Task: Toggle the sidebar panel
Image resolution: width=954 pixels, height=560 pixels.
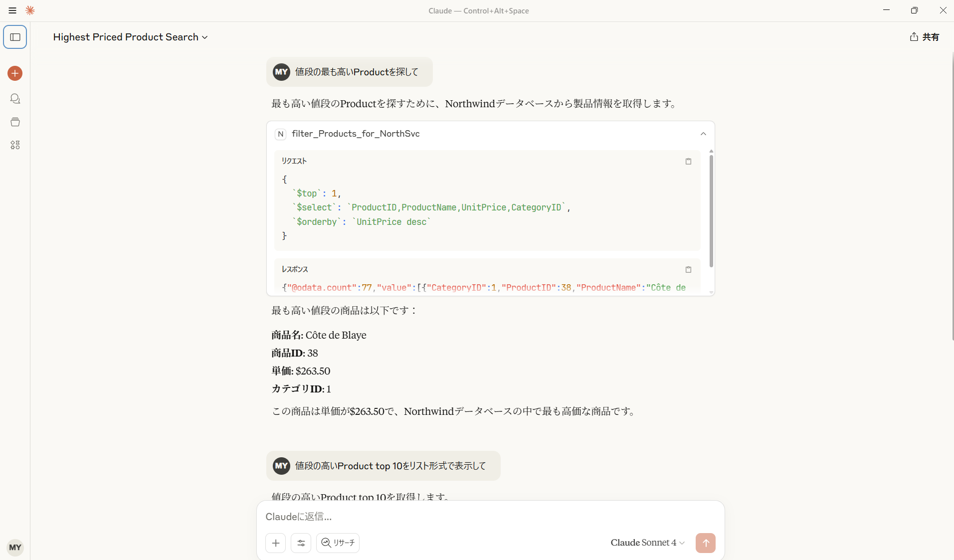Action: click(x=15, y=37)
